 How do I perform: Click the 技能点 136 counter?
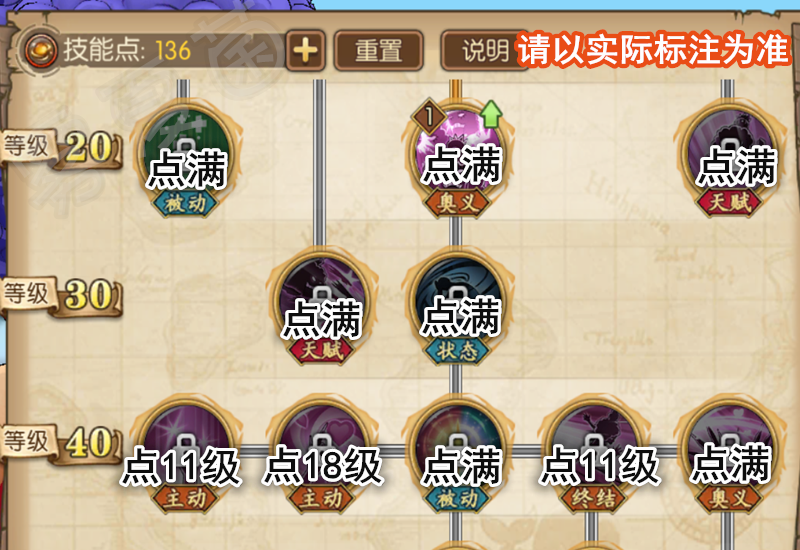point(127,51)
